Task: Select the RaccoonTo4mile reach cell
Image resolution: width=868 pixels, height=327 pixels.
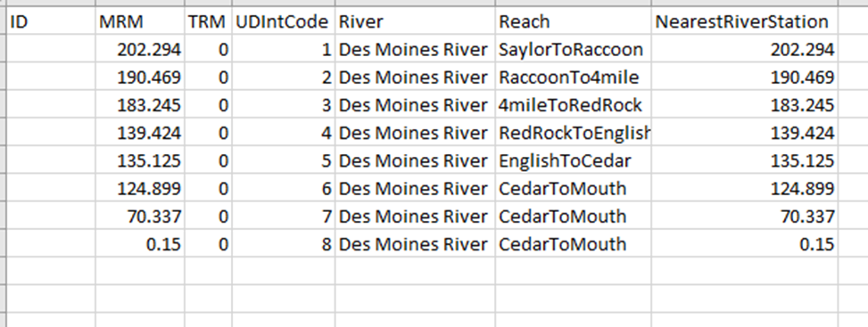Action: [x=573, y=77]
